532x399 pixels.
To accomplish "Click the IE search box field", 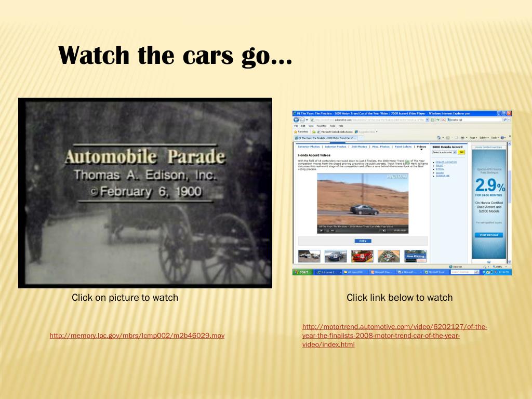I will click(474, 120).
